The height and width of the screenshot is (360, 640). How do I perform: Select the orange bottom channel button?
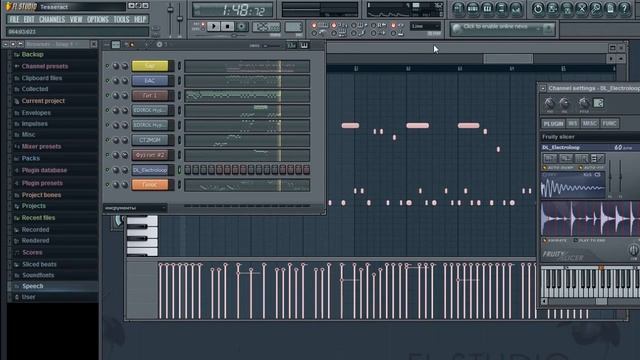[x=150, y=185]
